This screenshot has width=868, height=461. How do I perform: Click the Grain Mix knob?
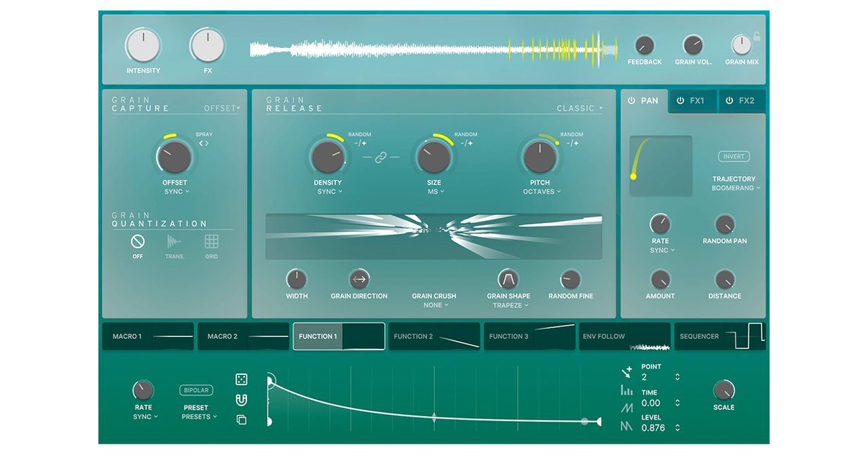pyautogui.click(x=741, y=45)
